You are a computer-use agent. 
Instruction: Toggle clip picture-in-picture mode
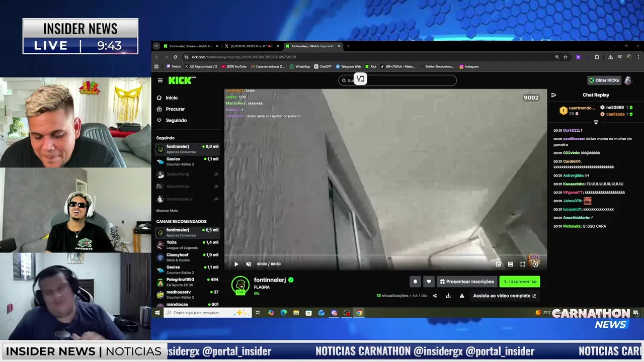click(498, 264)
